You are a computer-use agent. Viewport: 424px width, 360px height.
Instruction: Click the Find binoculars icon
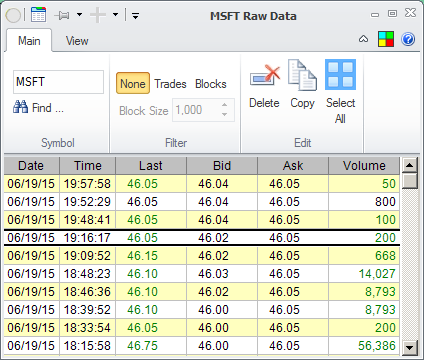click(20, 107)
